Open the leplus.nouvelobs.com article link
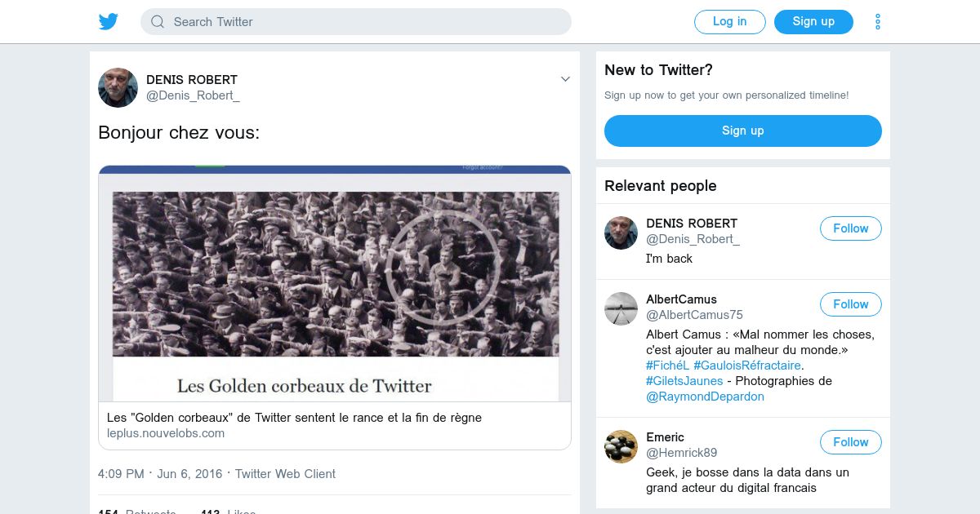This screenshot has width=980, height=514. [166, 433]
